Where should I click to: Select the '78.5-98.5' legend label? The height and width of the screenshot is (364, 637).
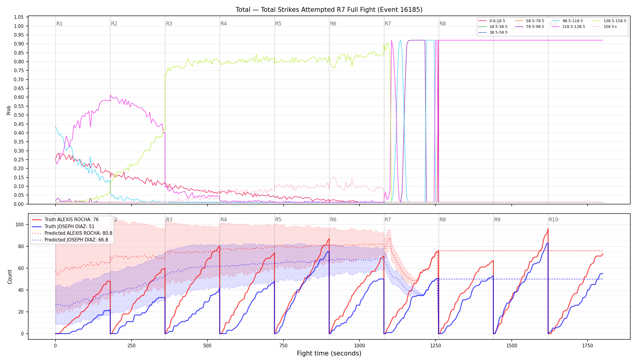535,27
